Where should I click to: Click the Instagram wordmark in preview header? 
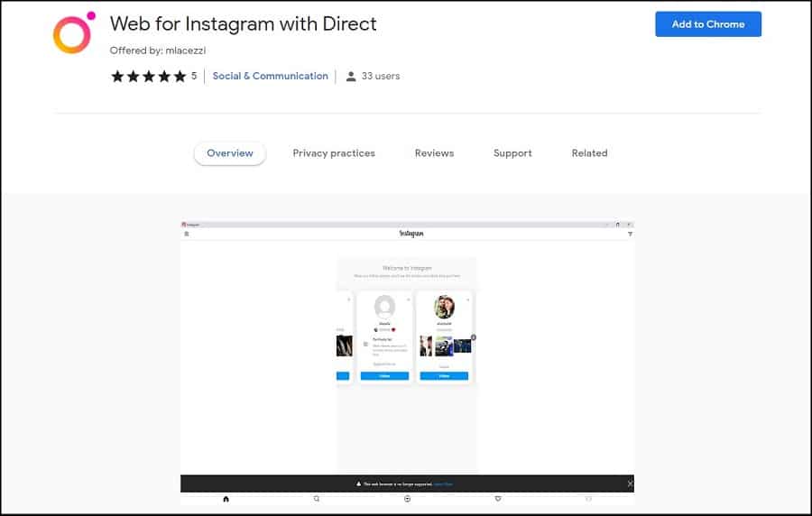411,234
